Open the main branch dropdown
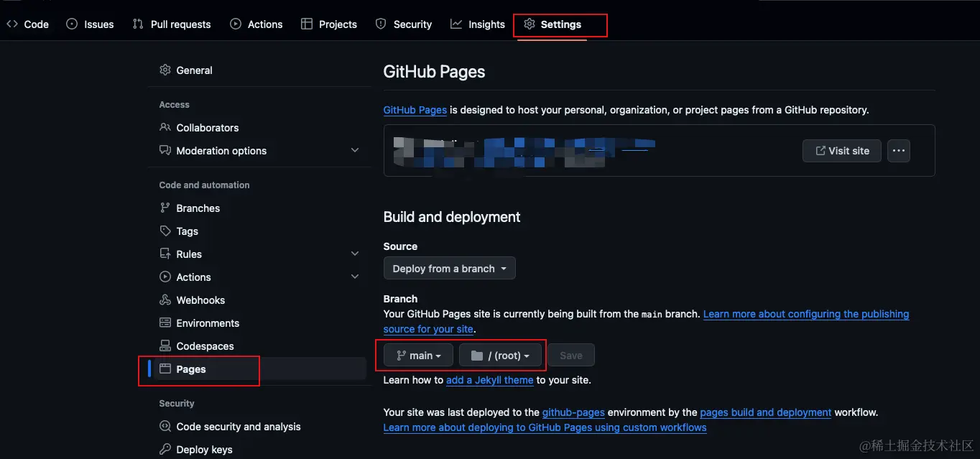The height and width of the screenshot is (459, 980). point(418,356)
